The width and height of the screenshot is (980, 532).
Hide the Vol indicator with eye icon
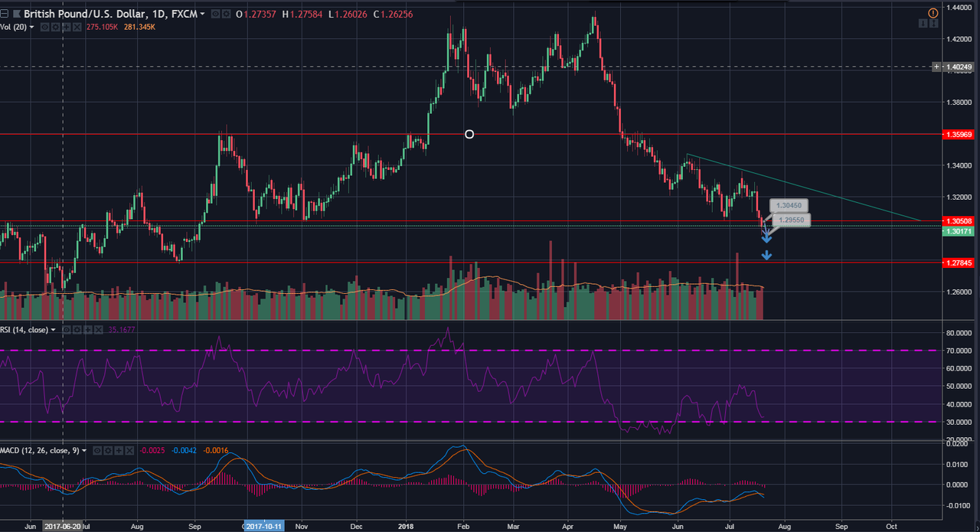(44, 27)
